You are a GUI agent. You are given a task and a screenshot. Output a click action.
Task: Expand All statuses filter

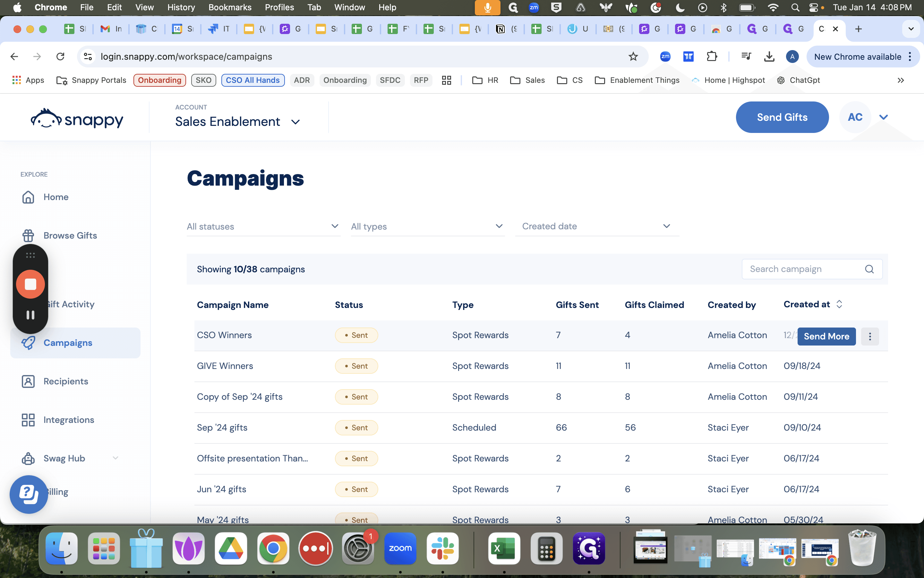point(263,226)
